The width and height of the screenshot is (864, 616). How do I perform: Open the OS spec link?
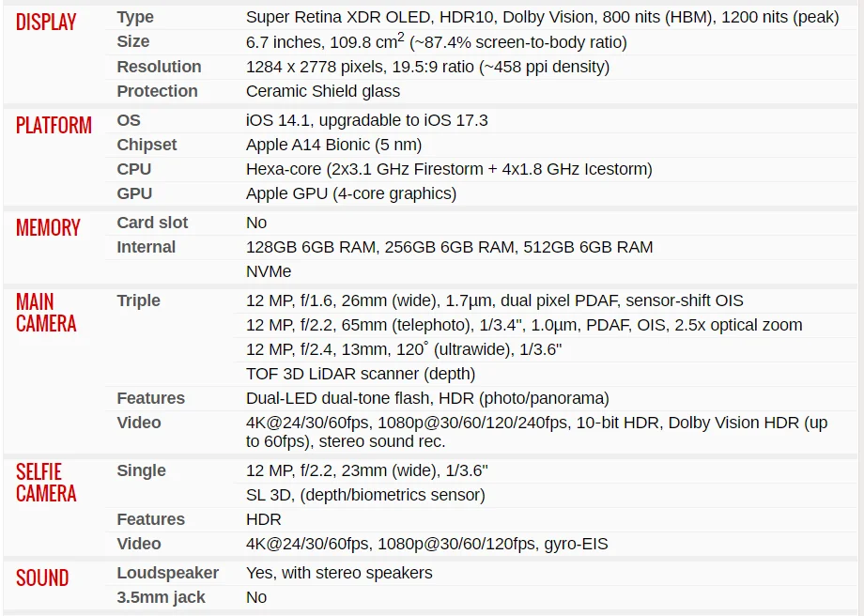(x=129, y=120)
